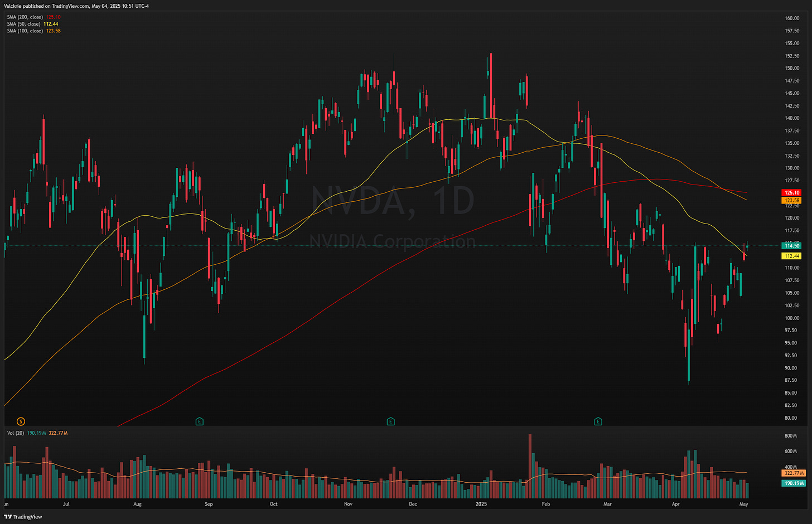Click the 100.00 price scale value

coord(792,318)
